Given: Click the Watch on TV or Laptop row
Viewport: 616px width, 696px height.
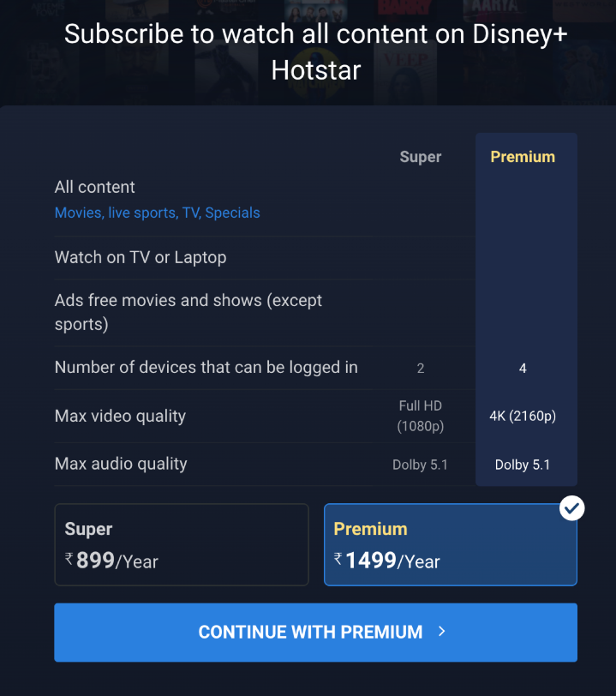Looking at the screenshot, I should [265, 257].
